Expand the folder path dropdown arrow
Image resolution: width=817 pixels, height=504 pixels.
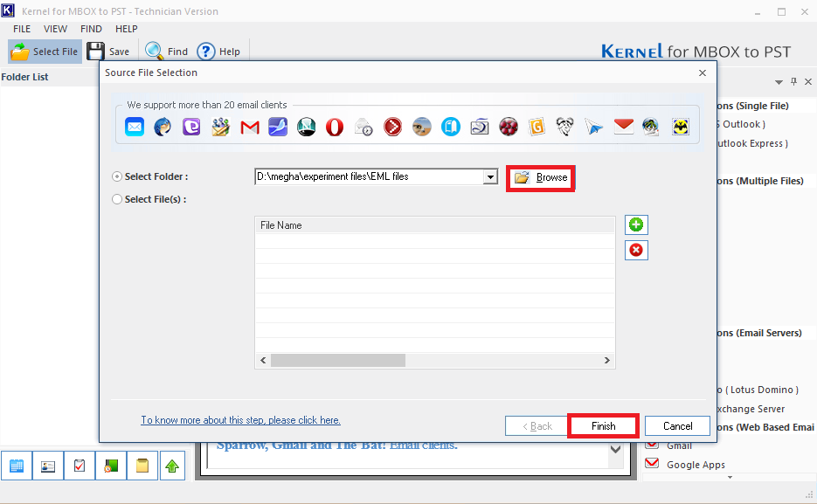tap(490, 177)
